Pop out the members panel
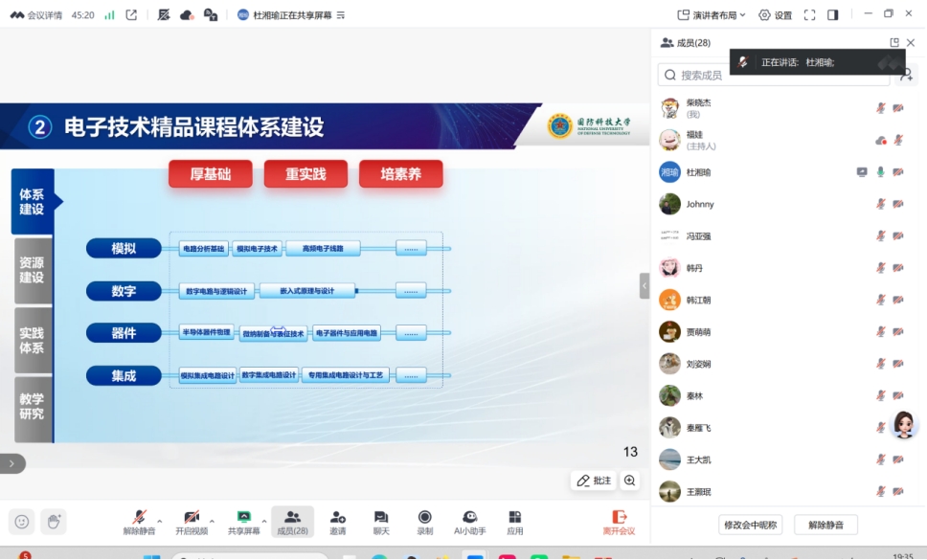 (x=894, y=43)
